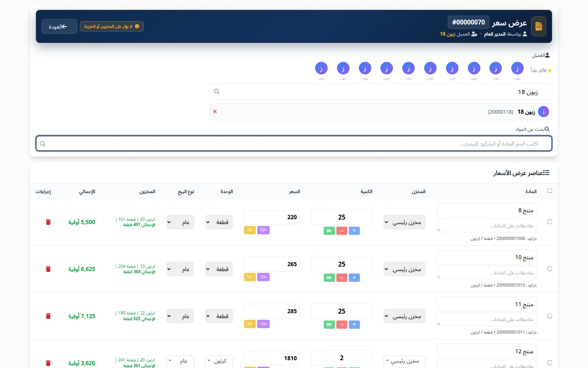
Task: Click the quote number badge #00000070
Action: click(468, 22)
